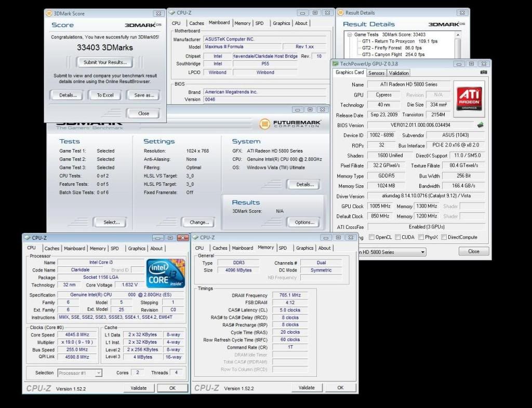Tick the DirectCompute checkbox in GPU-Z
The image size is (532, 408).
444,237
